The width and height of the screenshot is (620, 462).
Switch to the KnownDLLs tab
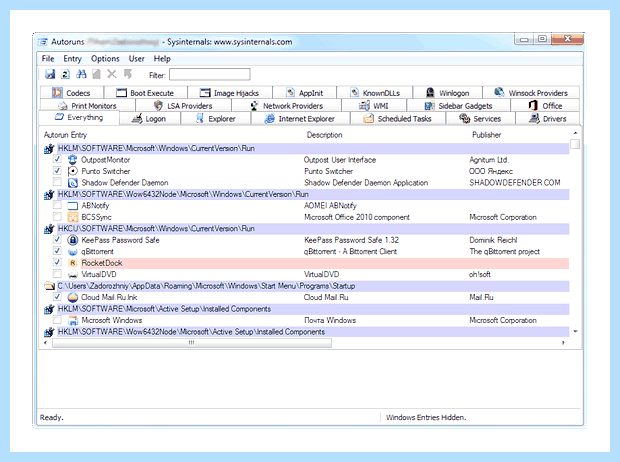click(374, 93)
